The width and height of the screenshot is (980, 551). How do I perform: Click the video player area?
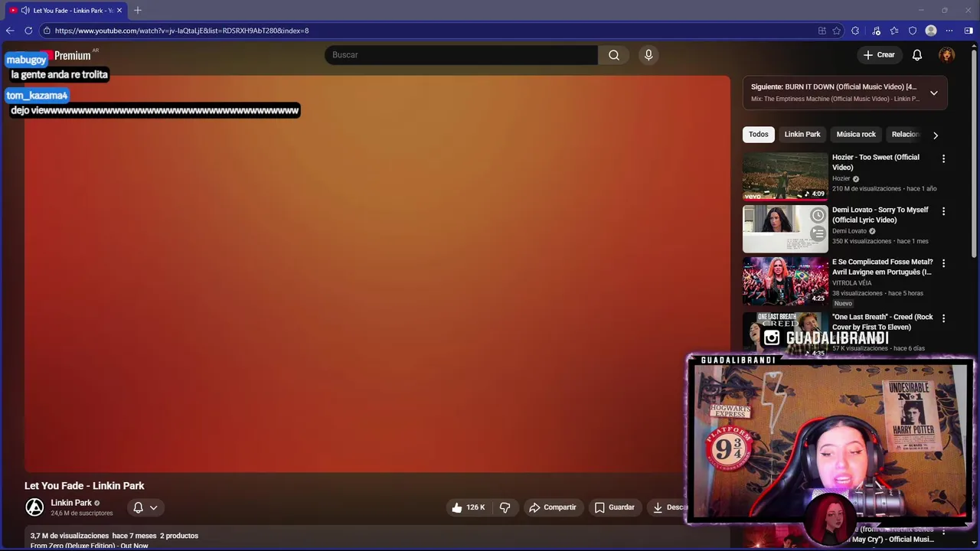point(377,274)
